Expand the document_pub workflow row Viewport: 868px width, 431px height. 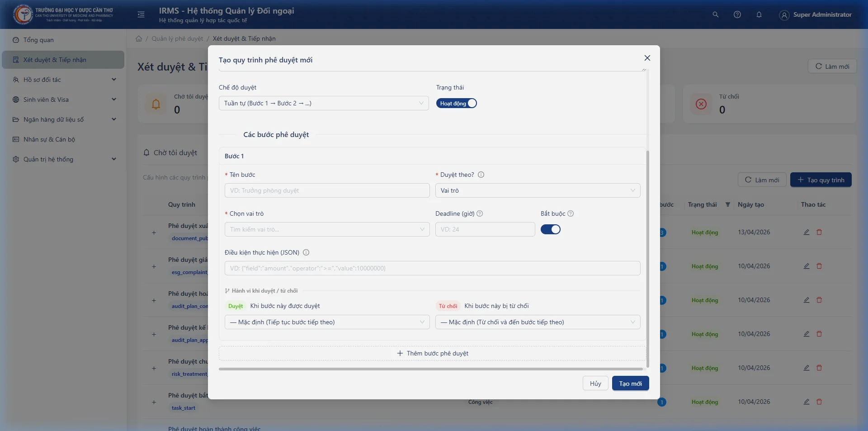[x=154, y=232]
